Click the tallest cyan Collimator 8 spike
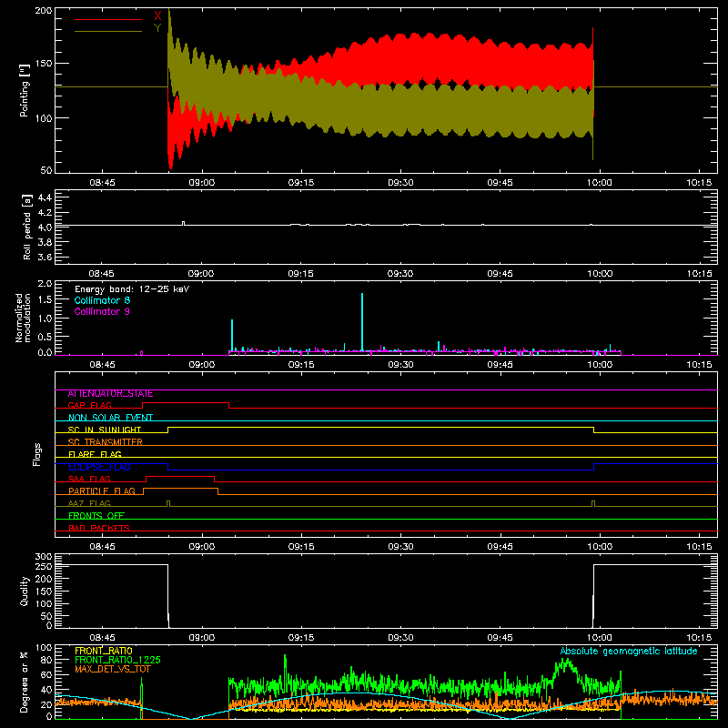Image resolution: width=728 pixels, height=728 pixels. click(x=362, y=320)
